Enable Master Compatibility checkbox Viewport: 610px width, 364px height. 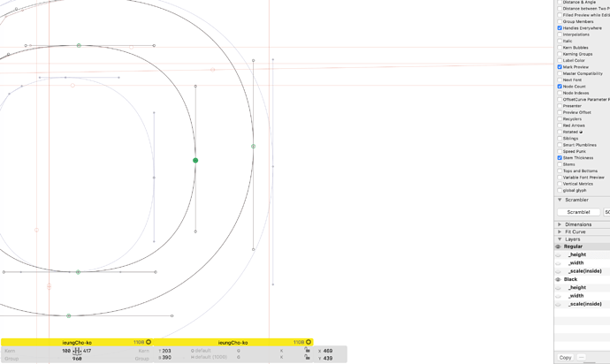click(560, 73)
